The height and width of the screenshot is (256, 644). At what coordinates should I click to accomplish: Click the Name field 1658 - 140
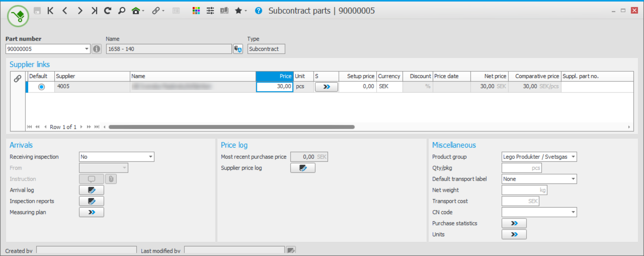click(169, 49)
